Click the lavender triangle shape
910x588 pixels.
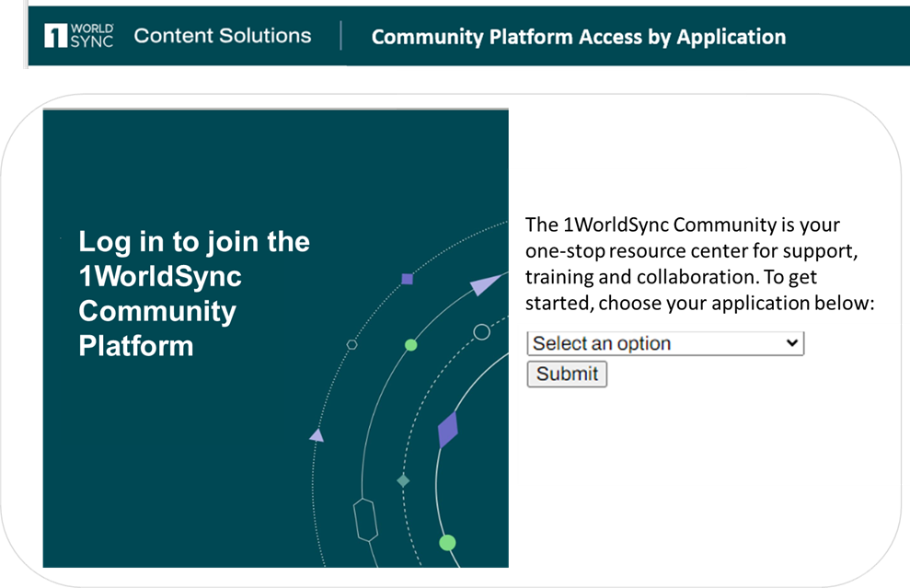point(315,434)
